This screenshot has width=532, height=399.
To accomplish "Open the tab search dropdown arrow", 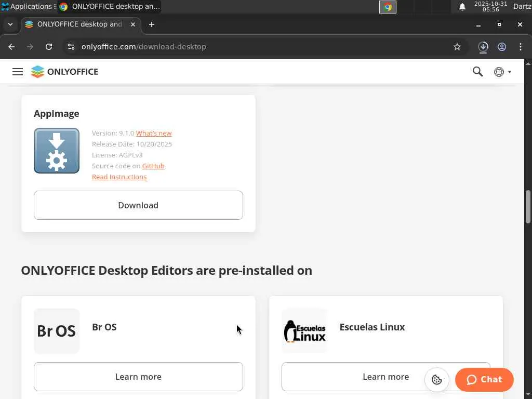I will (10, 24).
